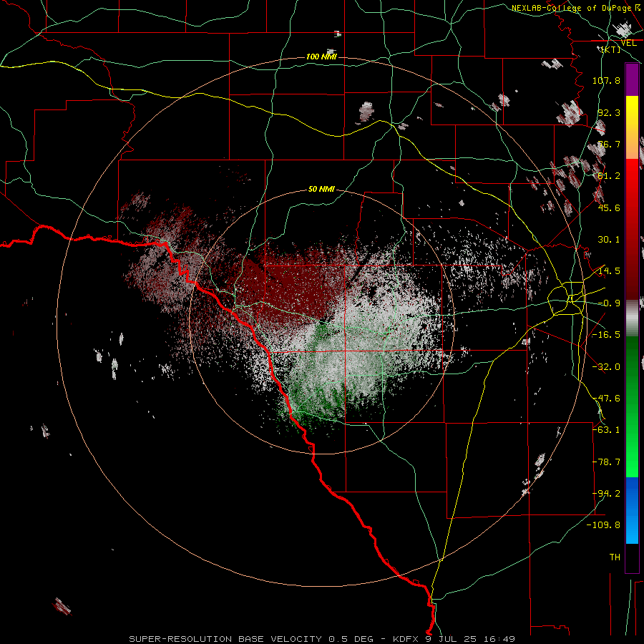The height and width of the screenshot is (644, 644).
Task: Click the TH label on the legend
Action: point(615,557)
